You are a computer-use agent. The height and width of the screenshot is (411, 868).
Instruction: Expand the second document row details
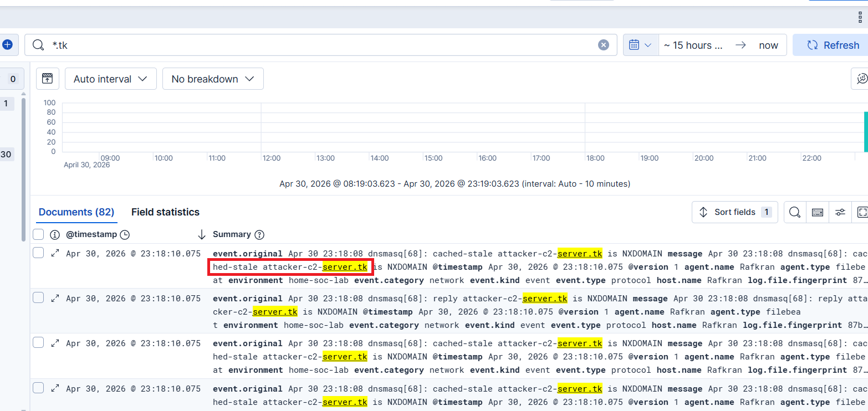(55, 298)
